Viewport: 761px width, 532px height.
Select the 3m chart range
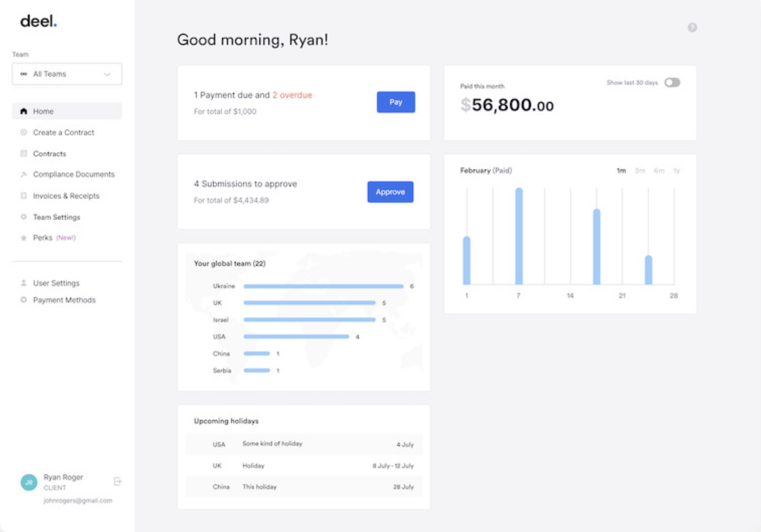[x=640, y=171]
